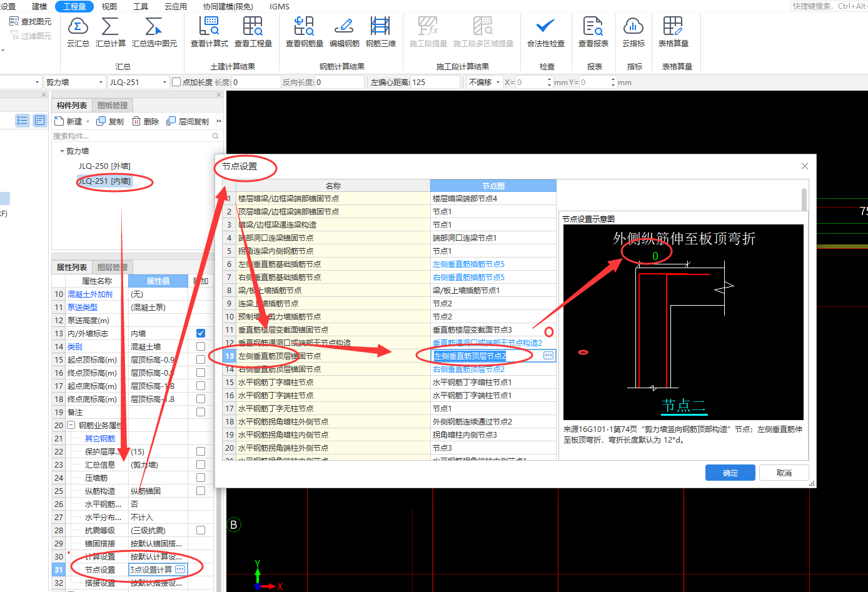Open 云指标 cloud indicators
The height and width of the screenshot is (592, 868).
633,32
